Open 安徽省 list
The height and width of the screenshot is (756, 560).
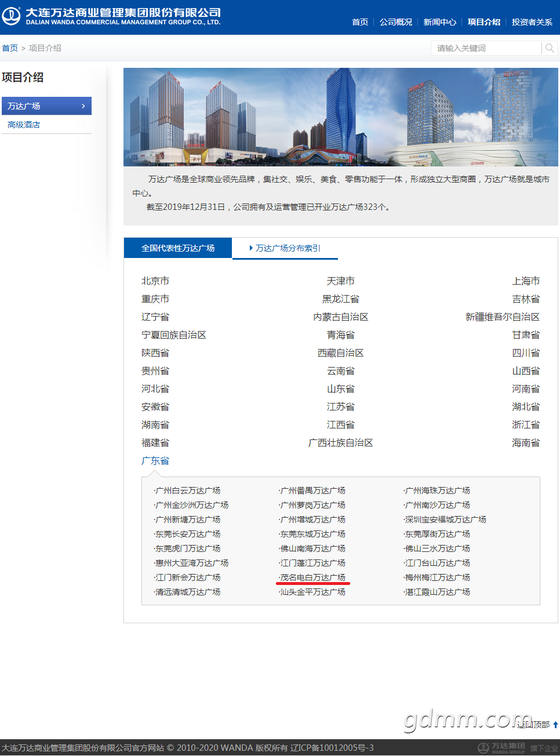pyautogui.click(x=155, y=407)
